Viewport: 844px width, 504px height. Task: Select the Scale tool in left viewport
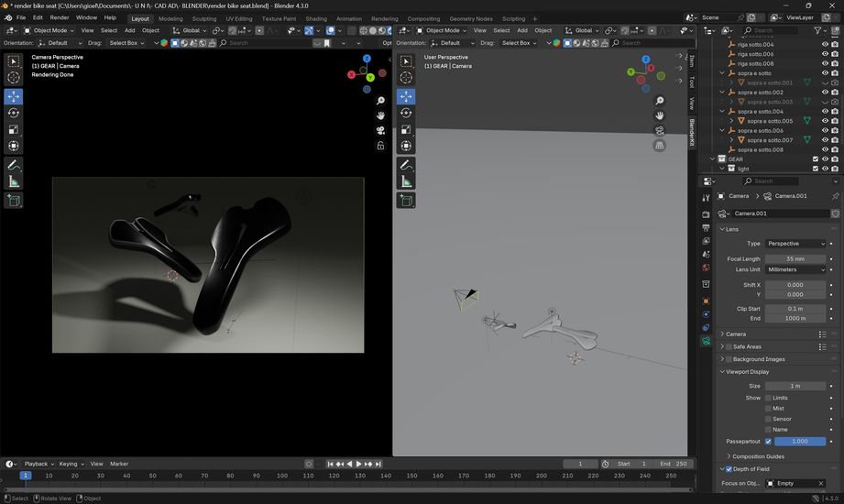[x=14, y=129]
